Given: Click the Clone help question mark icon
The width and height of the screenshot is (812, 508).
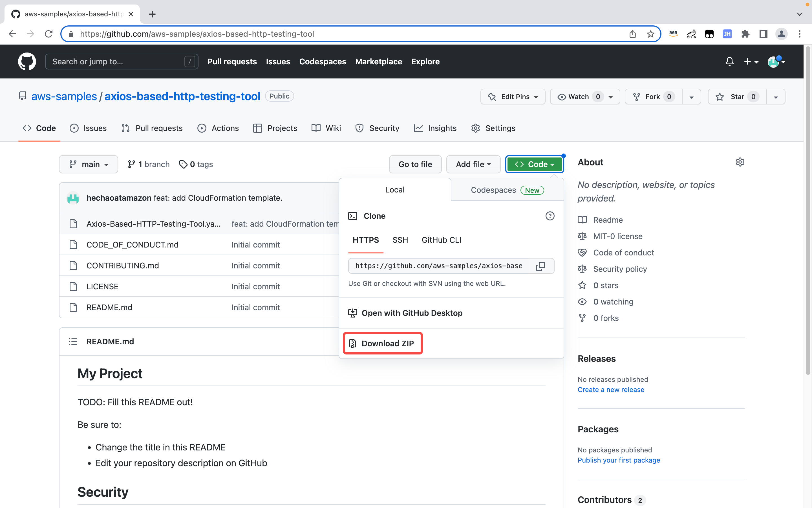Looking at the screenshot, I should (x=550, y=216).
